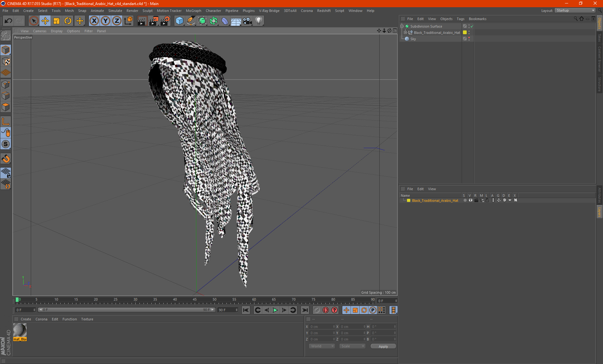This screenshot has width=603, height=364.
Task: Open the Objects manager Tags menu
Action: [x=460, y=19]
